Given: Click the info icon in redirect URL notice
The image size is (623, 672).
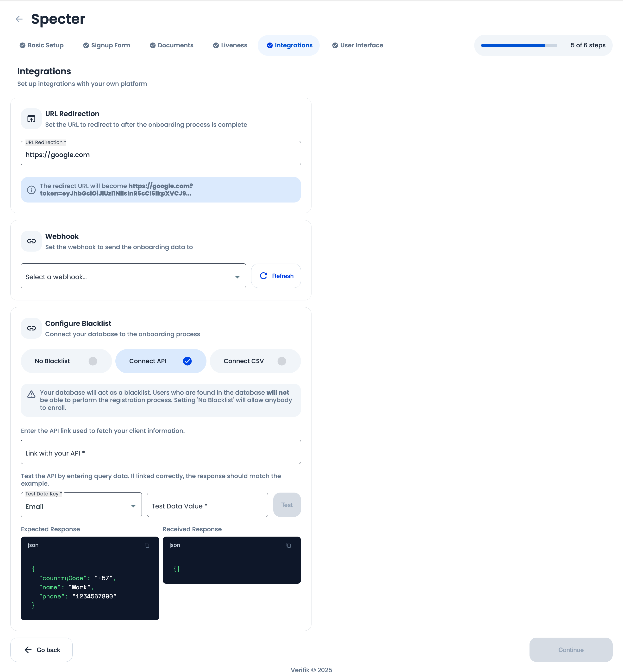Looking at the screenshot, I should click(31, 190).
